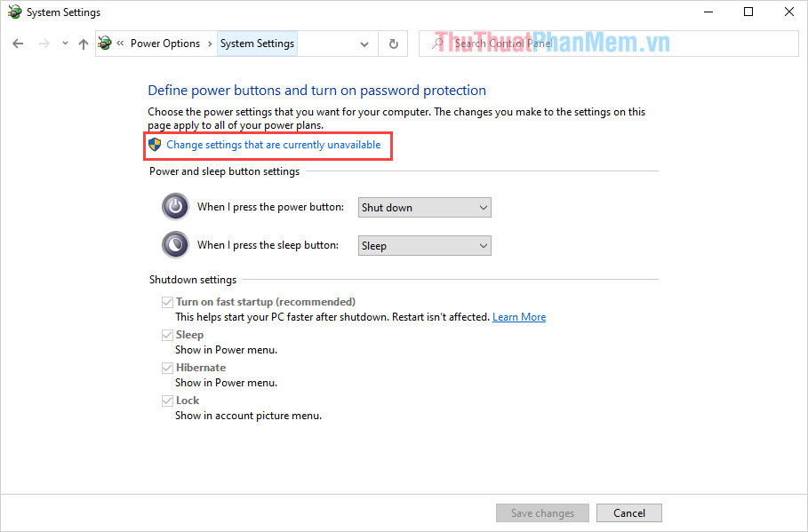Click the Control Panel icon in the address bar
This screenshot has width=808, height=532.
[104, 43]
